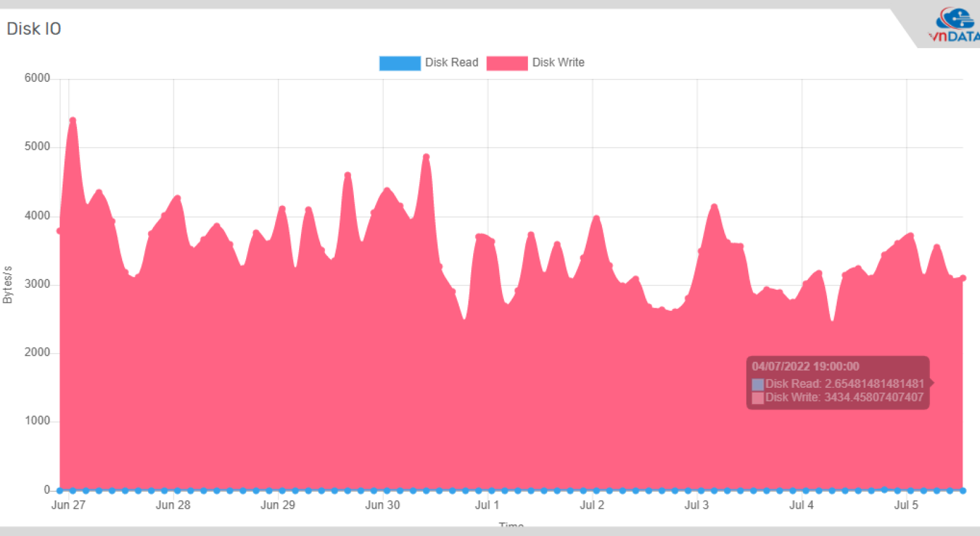
Task: Select the first Disk Write data point on the left edge
Action: [x=59, y=231]
